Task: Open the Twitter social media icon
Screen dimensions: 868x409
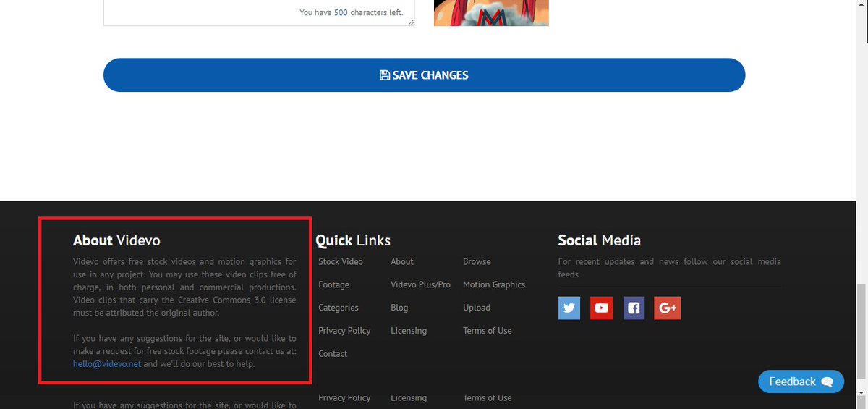Action: [x=569, y=308]
